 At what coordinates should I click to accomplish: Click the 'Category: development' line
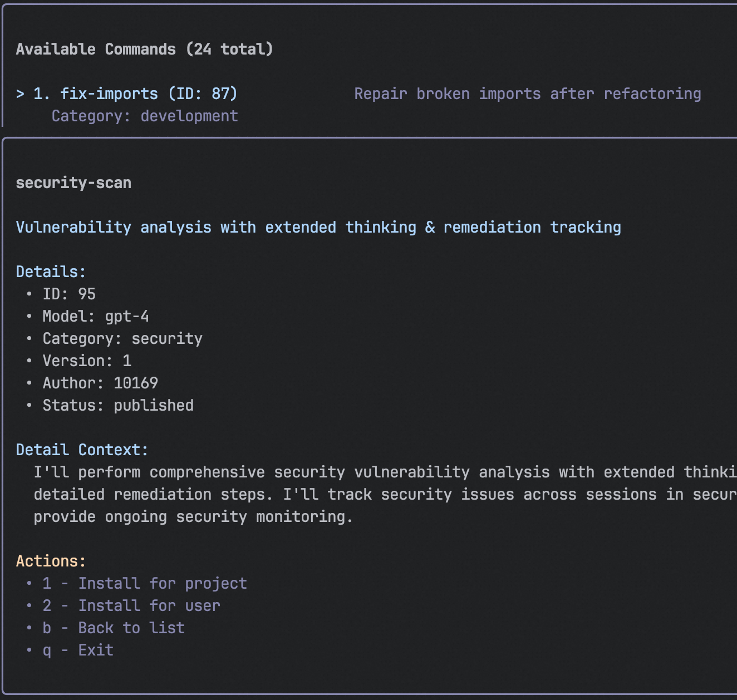[x=144, y=116]
